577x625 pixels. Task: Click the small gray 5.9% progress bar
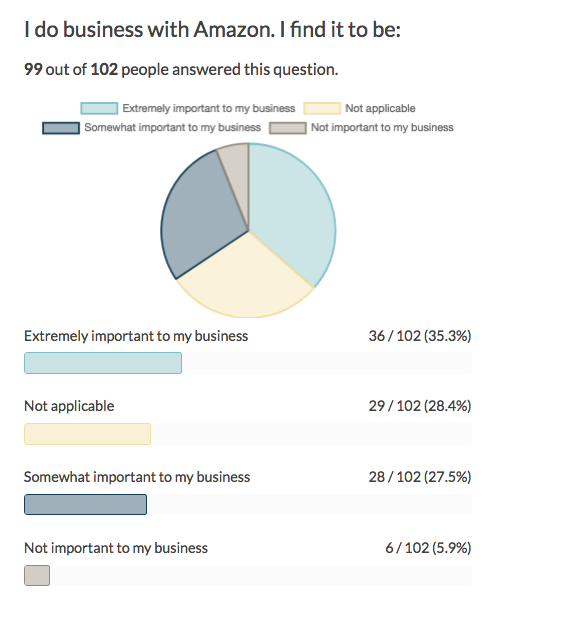tap(37, 576)
